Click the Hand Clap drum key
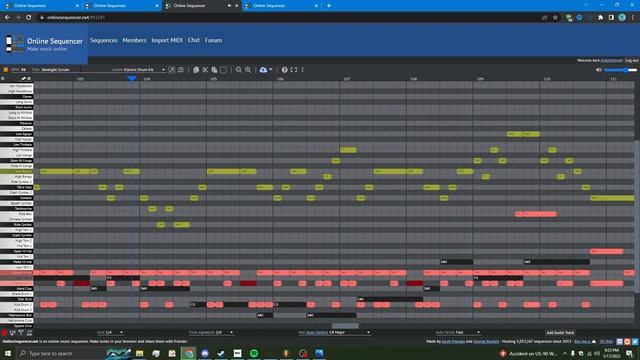640x360 pixels. (16, 289)
